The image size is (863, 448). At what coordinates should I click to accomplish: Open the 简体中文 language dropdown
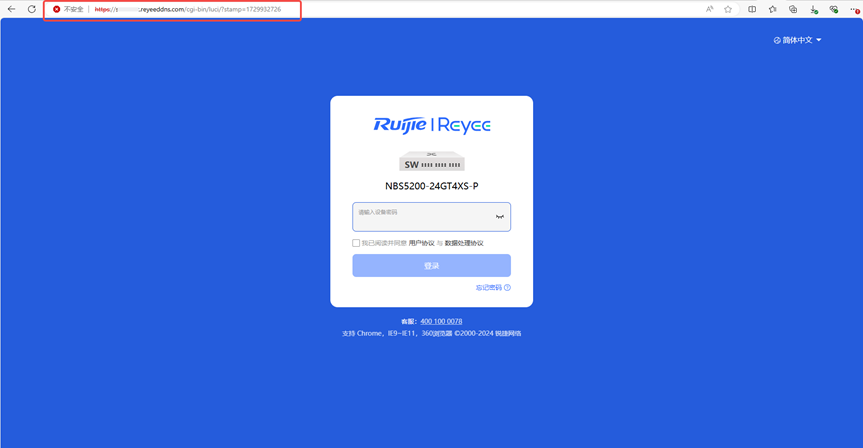coord(798,40)
